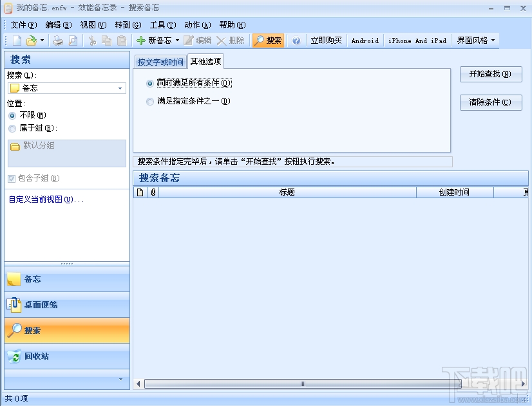Minimize the 效能备忘录 window
The image size is (532, 406).
pyautogui.click(x=491, y=8)
